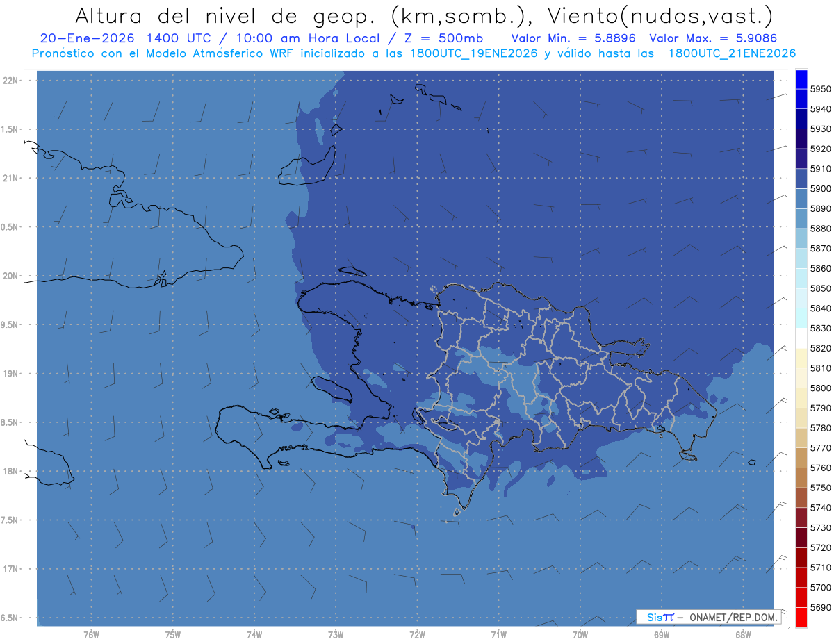Viewport: 834px width, 644px height.
Task: Click the "68W" longitude label
Action: coord(743,635)
